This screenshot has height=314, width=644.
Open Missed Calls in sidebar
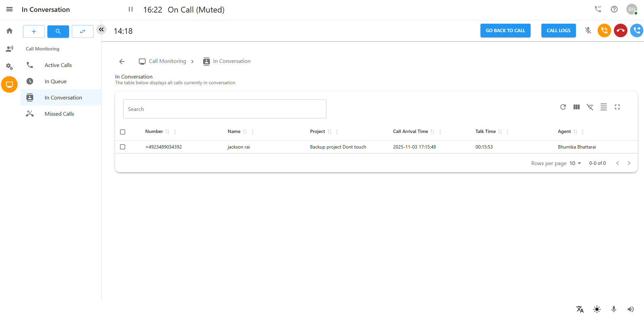click(59, 114)
